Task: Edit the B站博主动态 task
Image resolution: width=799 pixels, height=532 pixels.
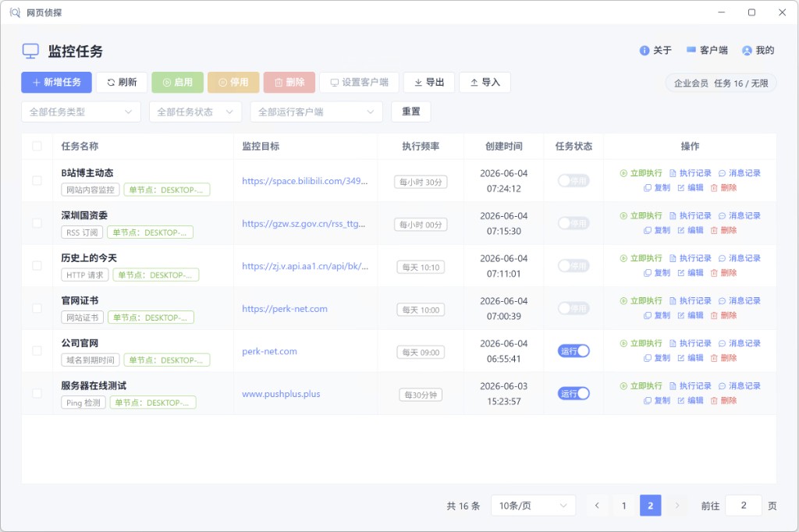Action: pos(691,188)
